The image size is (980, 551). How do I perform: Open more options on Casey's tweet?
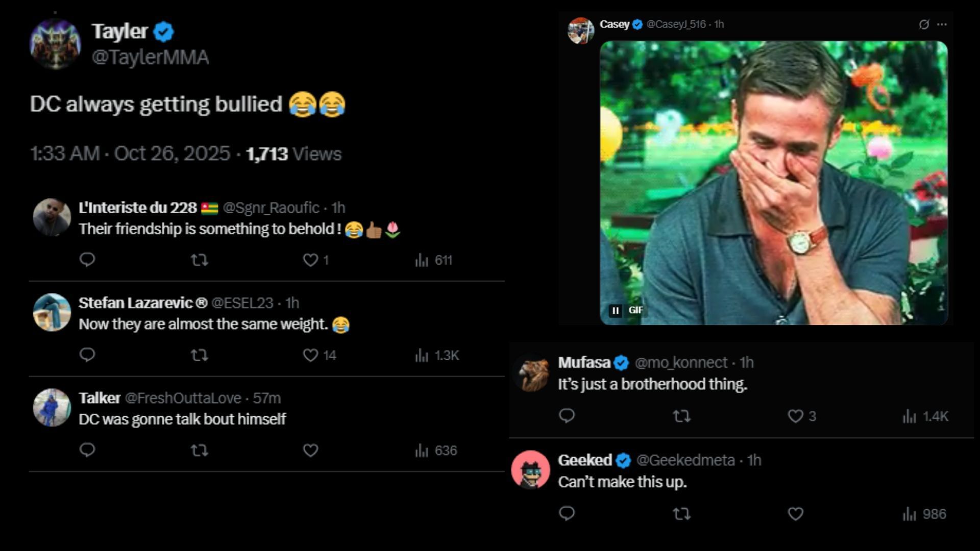942,24
